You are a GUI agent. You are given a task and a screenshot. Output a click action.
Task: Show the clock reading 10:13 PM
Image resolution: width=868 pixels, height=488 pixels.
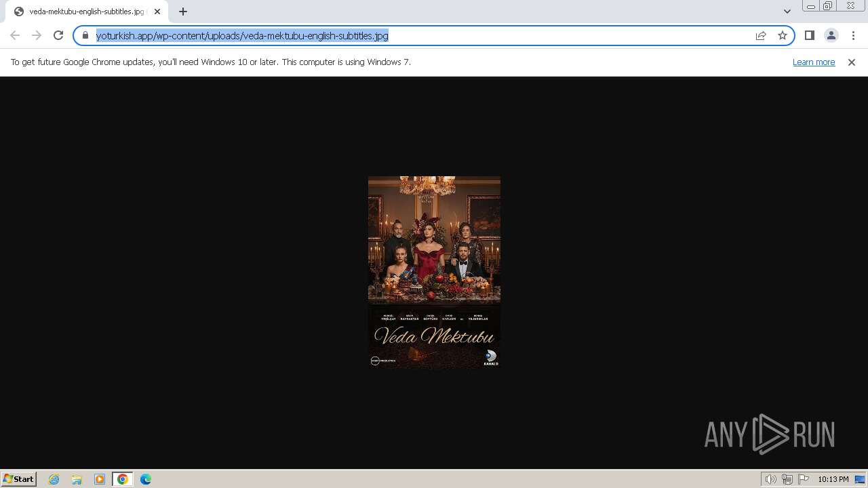pos(833,479)
